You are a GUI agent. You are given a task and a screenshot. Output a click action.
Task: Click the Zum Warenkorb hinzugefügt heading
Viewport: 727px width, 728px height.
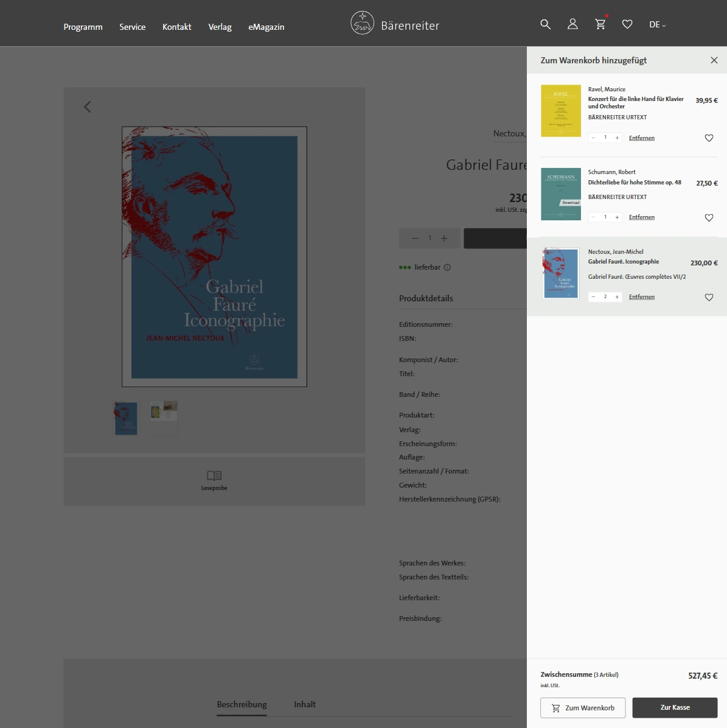[x=593, y=60]
